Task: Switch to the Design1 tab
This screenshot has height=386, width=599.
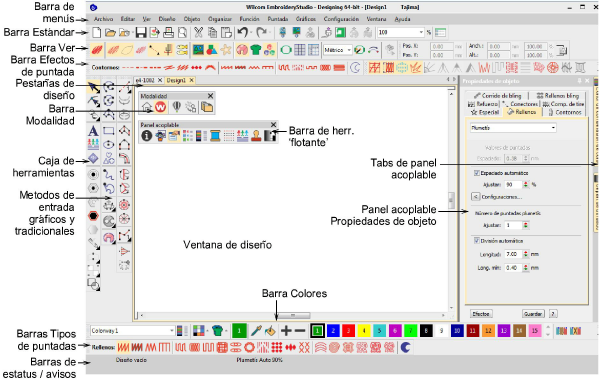Action: pyautogui.click(x=176, y=80)
